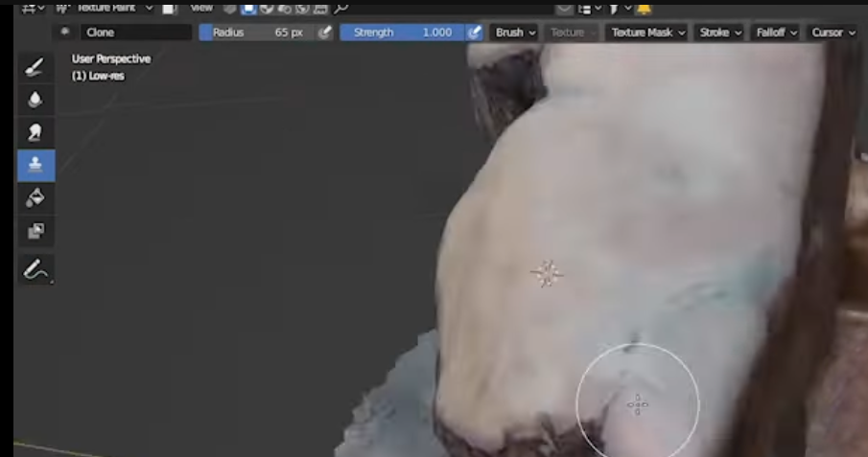The height and width of the screenshot is (457, 868).
Task: Open the Texture Paint mode dropdown
Action: tap(106, 8)
